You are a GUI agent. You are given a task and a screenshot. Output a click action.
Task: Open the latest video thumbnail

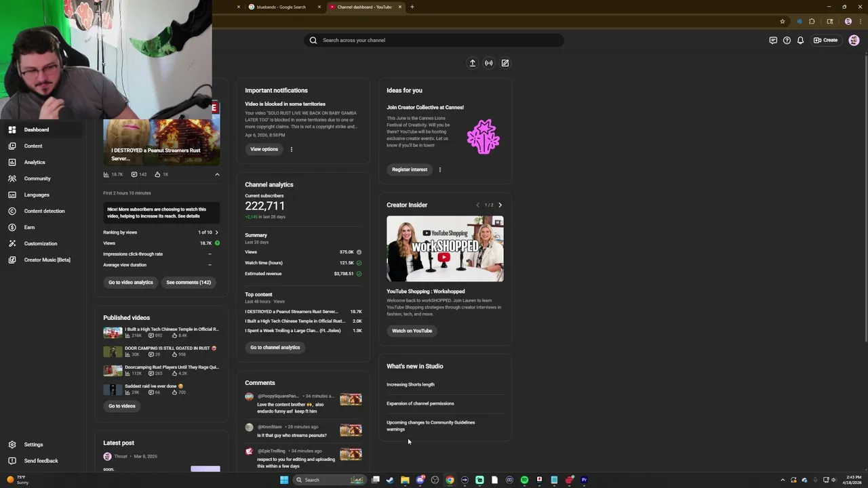coord(161,142)
